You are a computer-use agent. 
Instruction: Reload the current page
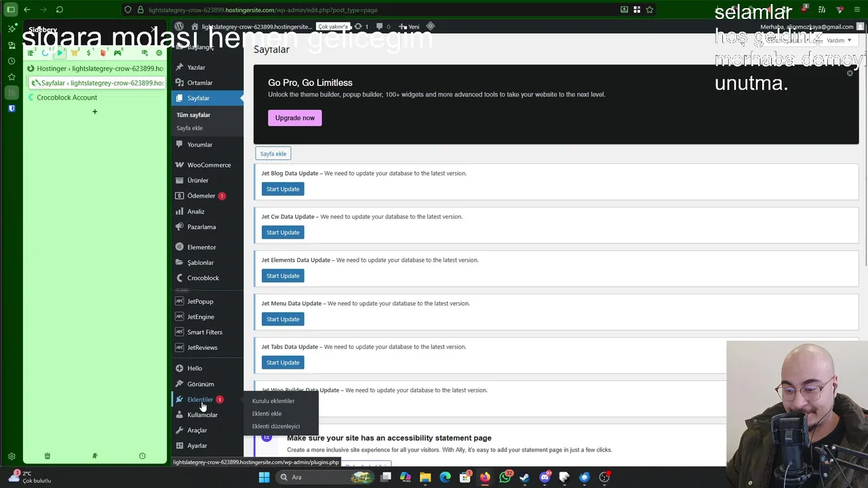[x=60, y=9]
